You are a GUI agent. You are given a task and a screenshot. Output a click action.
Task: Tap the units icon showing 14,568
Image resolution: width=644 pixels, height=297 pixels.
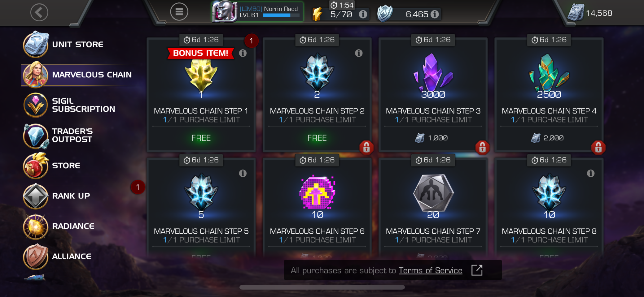(576, 13)
